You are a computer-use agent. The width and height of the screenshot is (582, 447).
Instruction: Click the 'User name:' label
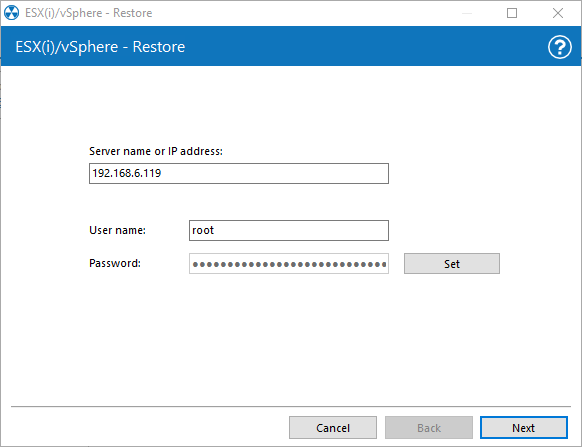click(117, 230)
